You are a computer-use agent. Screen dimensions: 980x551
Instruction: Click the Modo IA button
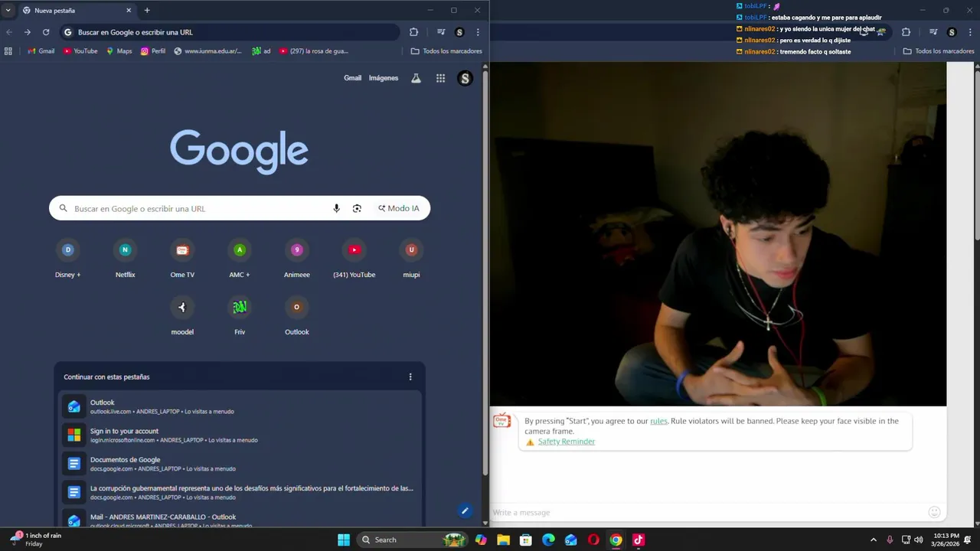(x=399, y=208)
